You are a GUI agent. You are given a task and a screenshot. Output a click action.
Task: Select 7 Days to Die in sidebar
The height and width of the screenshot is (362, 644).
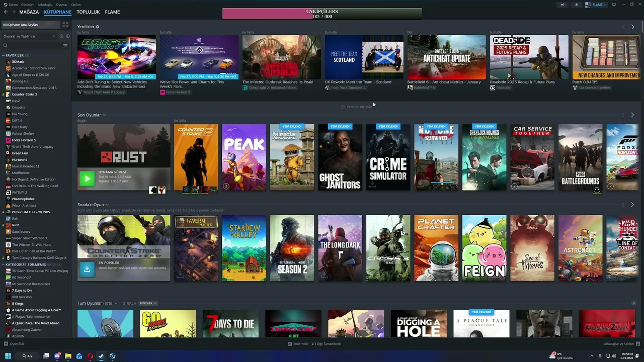pos(22,291)
